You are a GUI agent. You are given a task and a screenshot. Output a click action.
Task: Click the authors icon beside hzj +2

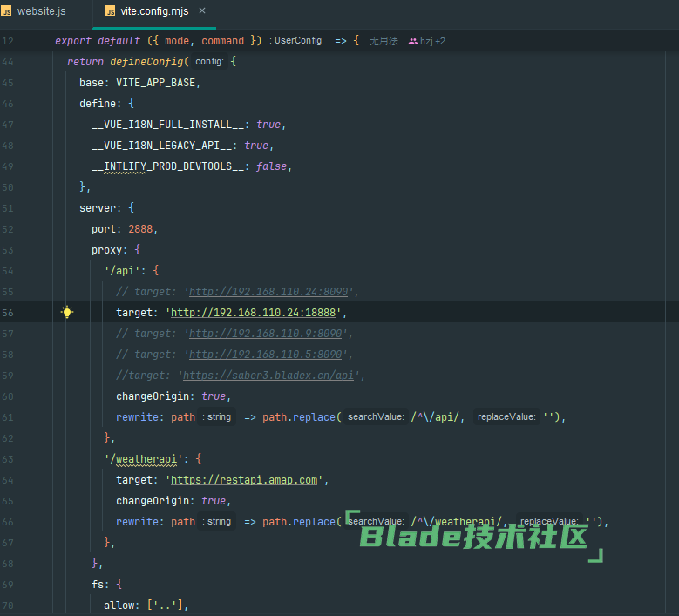[412, 41]
